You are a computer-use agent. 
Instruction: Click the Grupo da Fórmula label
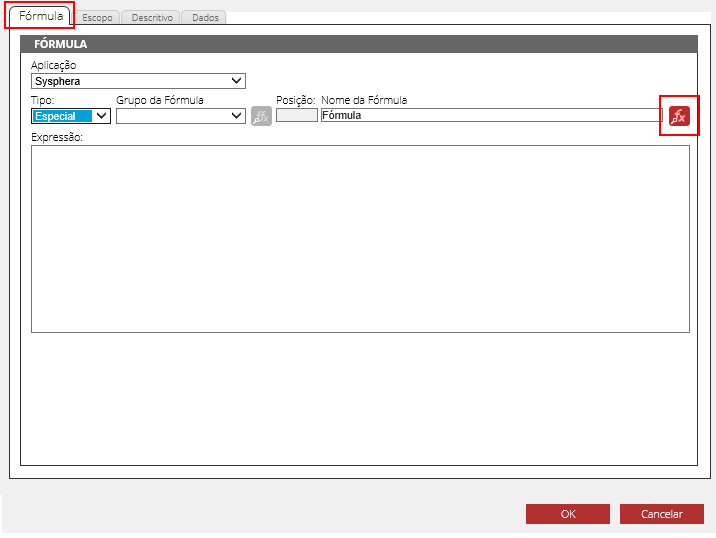point(160,100)
